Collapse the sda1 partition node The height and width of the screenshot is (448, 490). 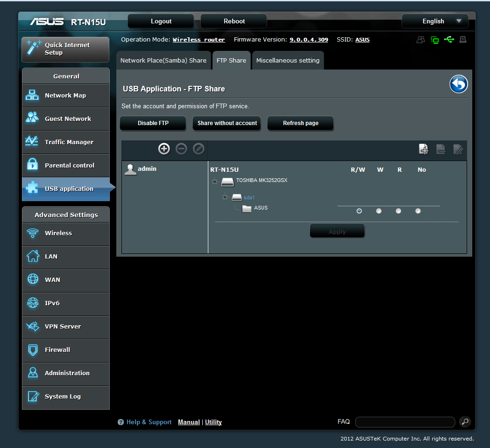coord(225,197)
